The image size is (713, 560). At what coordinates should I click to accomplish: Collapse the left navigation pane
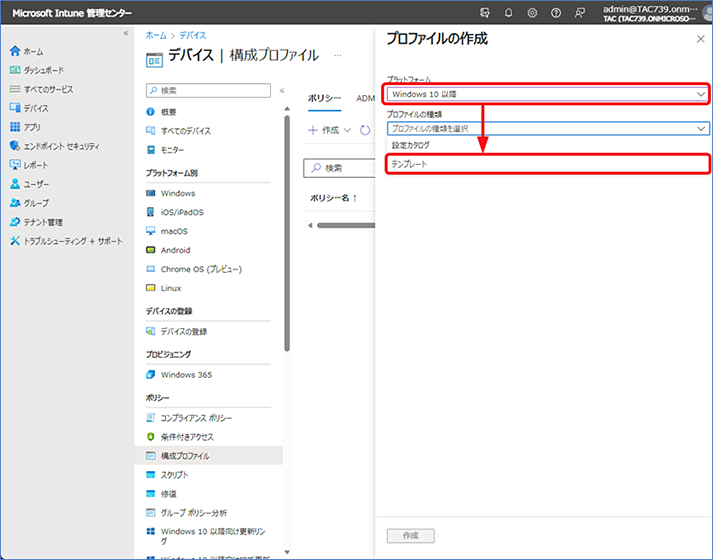pyautogui.click(x=126, y=33)
